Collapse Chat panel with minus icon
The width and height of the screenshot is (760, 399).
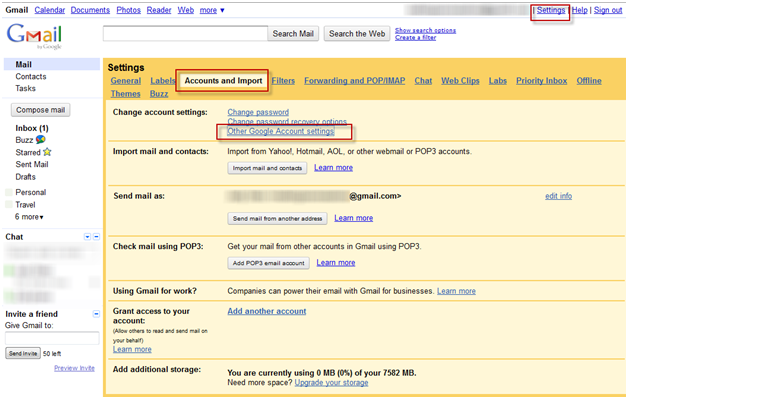click(96, 237)
